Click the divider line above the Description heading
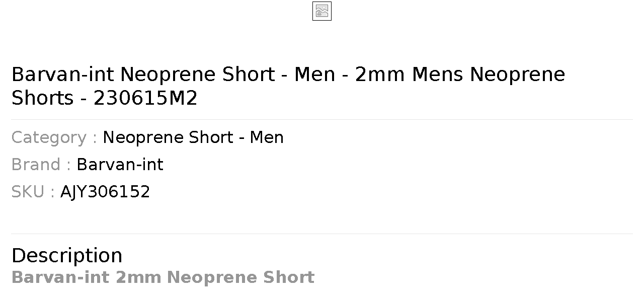The image size is (644, 298). point(322,234)
